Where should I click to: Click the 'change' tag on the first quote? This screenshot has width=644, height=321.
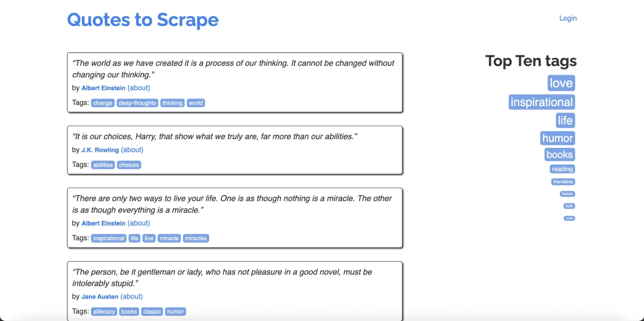(103, 103)
